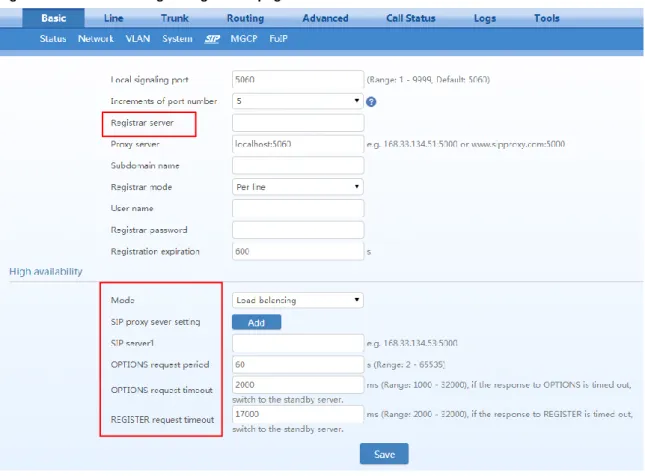The height and width of the screenshot is (476, 645).
Task: Go to the Routing tab
Action: tap(245, 18)
